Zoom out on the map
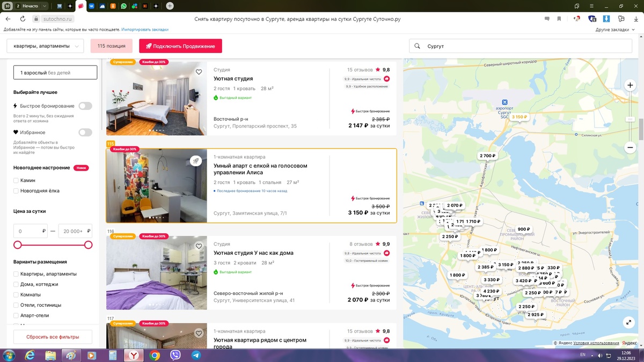This screenshot has height=362, width=644. [x=630, y=147]
